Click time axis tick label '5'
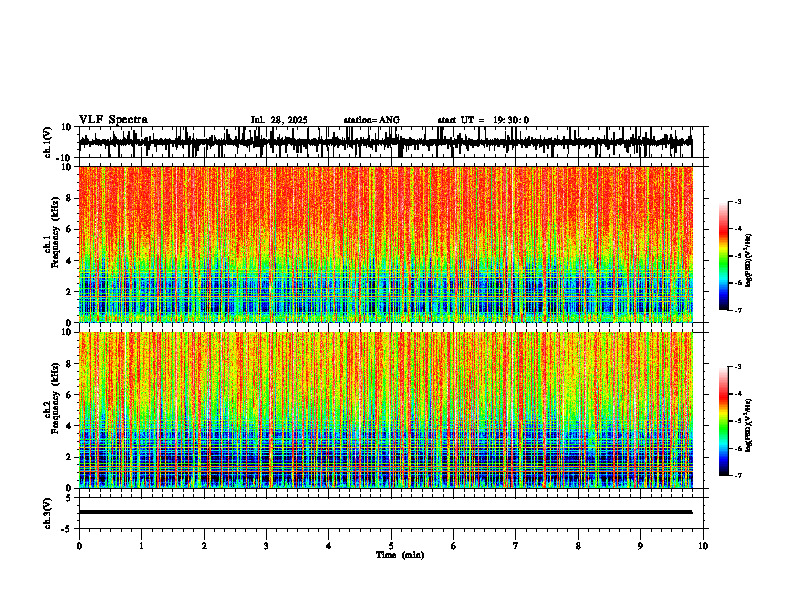 click(x=391, y=546)
